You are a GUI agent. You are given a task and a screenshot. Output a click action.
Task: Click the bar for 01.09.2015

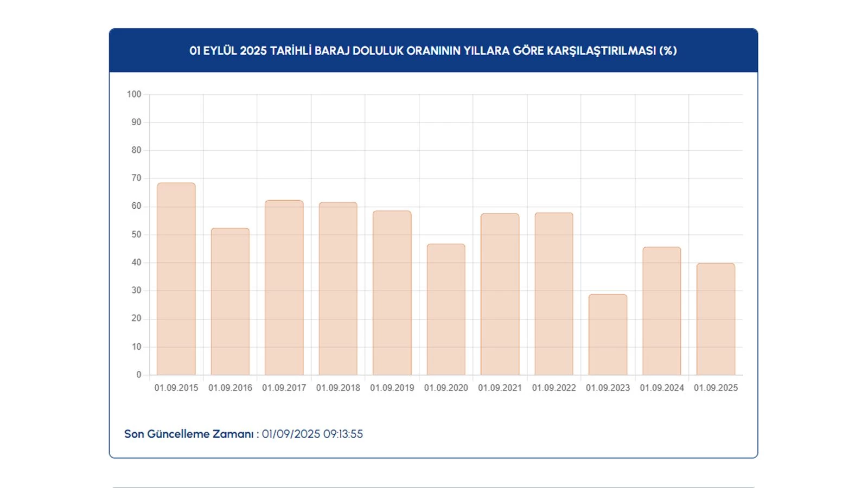click(176, 279)
